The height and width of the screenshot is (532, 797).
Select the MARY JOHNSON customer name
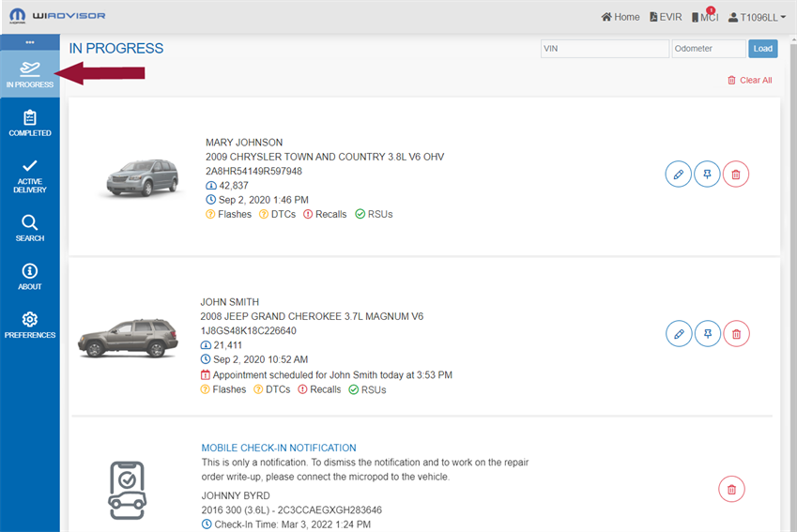(x=244, y=143)
